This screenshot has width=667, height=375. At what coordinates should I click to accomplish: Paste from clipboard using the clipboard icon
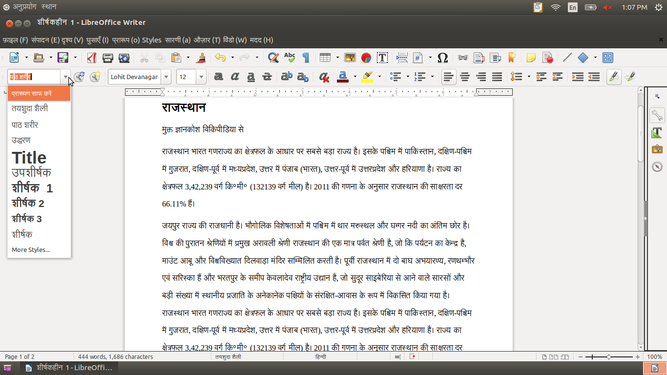point(176,57)
